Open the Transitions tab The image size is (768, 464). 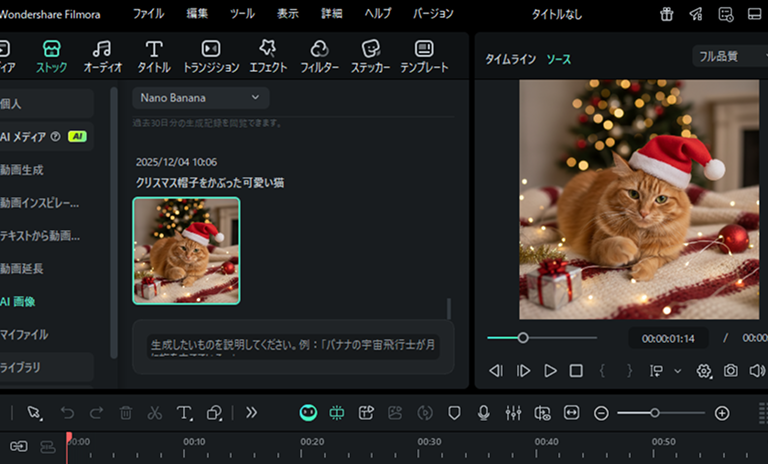(211, 56)
